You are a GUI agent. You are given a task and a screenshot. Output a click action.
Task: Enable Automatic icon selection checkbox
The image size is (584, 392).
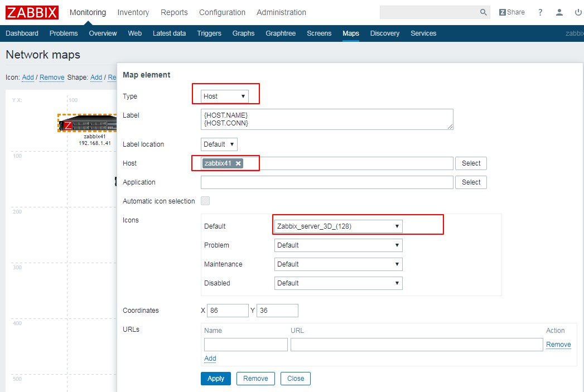pos(205,201)
